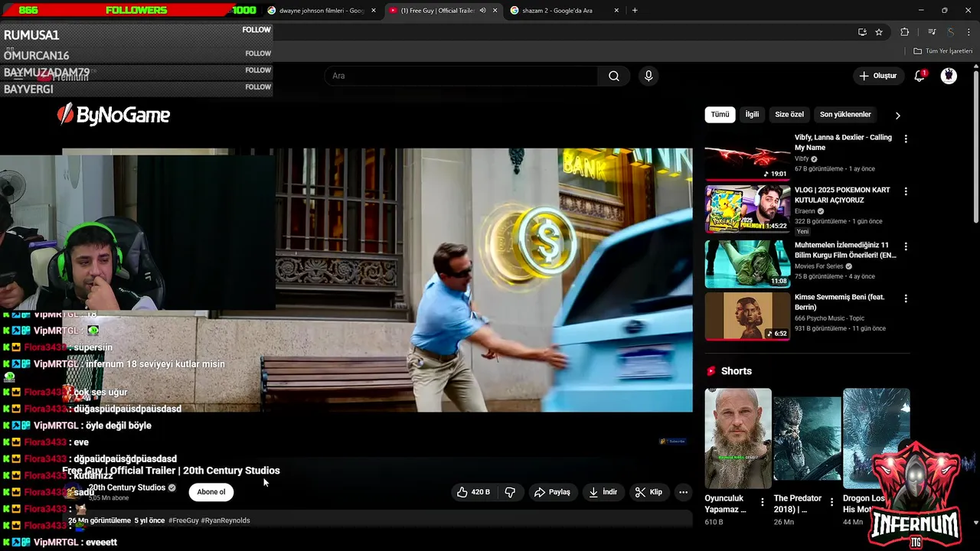Switch to the dwayne johnson filmleri tab
Viewport: 980px width, 551px height.
coord(322,11)
